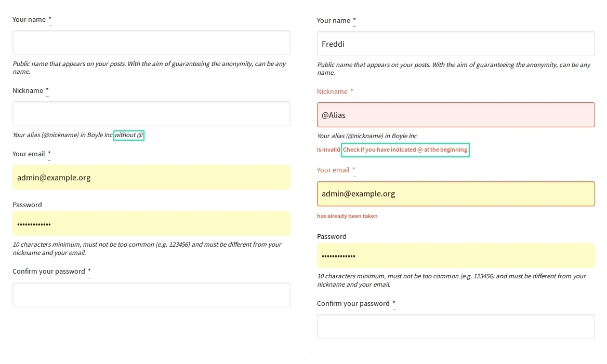
Task: Click "Check if you have indicated @" error message
Action: [x=405, y=150]
